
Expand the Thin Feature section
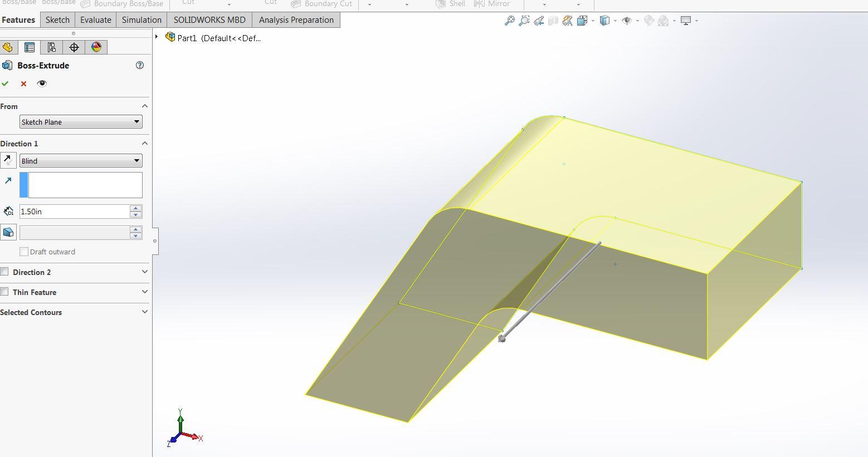(145, 292)
